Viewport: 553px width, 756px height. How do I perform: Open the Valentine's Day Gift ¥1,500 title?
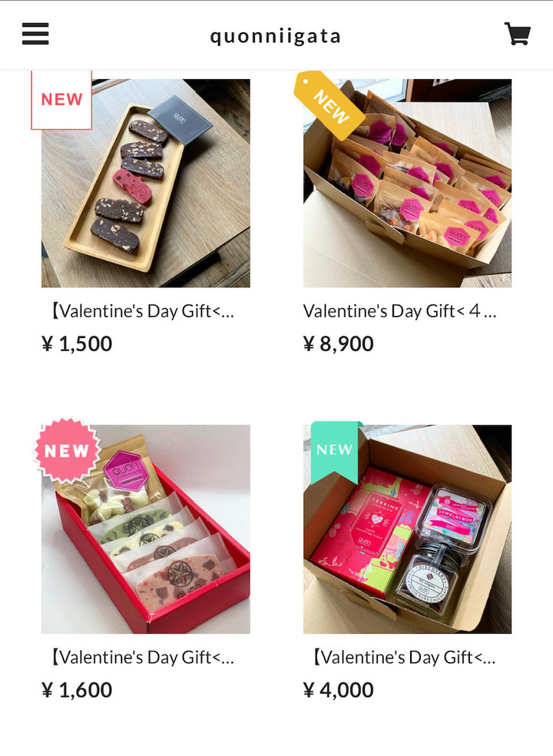point(141,311)
